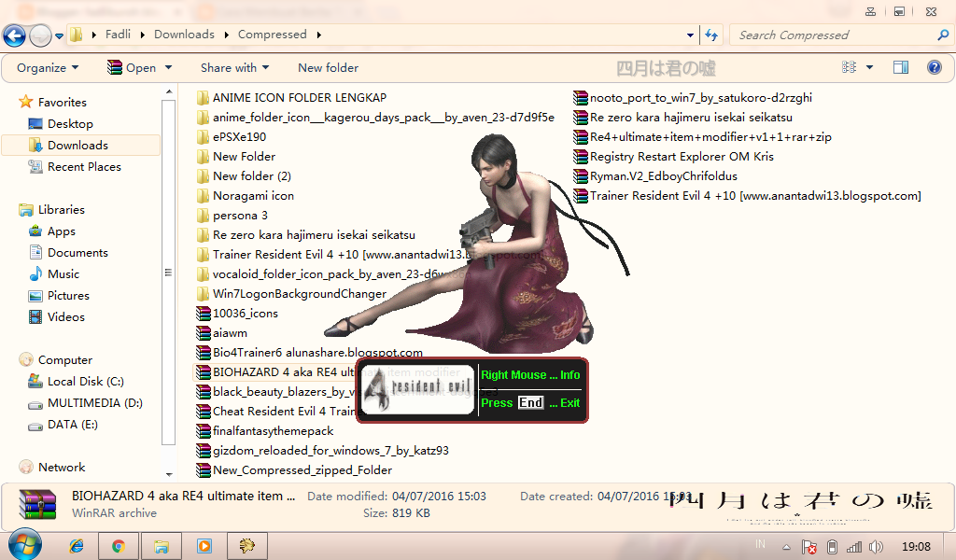The image size is (956, 560).
Task: Select Computer in navigation pane
Action: (x=56, y=360)
